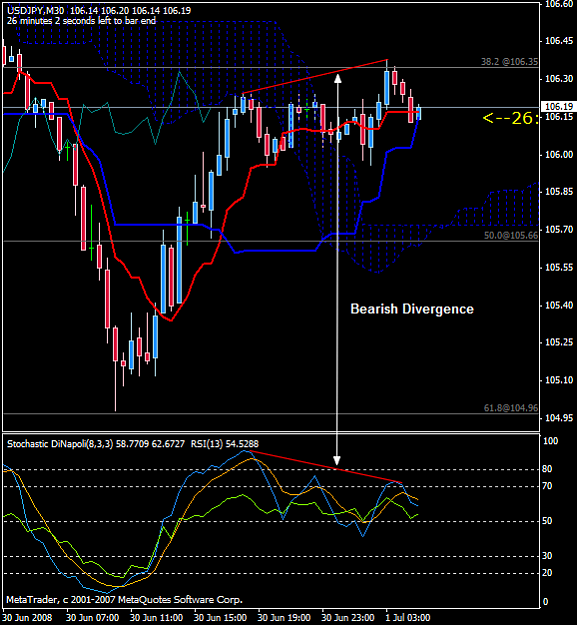The image size is (577, 625).
Task: Click the '1 Jul 03:00' time axis label
Action: pos(408,618)
